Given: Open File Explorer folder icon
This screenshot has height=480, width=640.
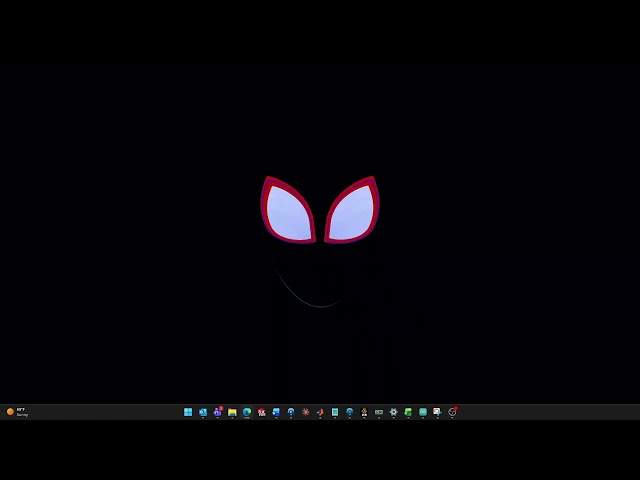Looking at the screenshot, I should tap(232, 412).
